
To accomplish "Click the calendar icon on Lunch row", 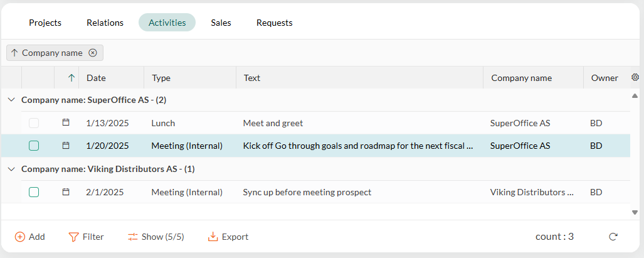I will tap(66, 122).
